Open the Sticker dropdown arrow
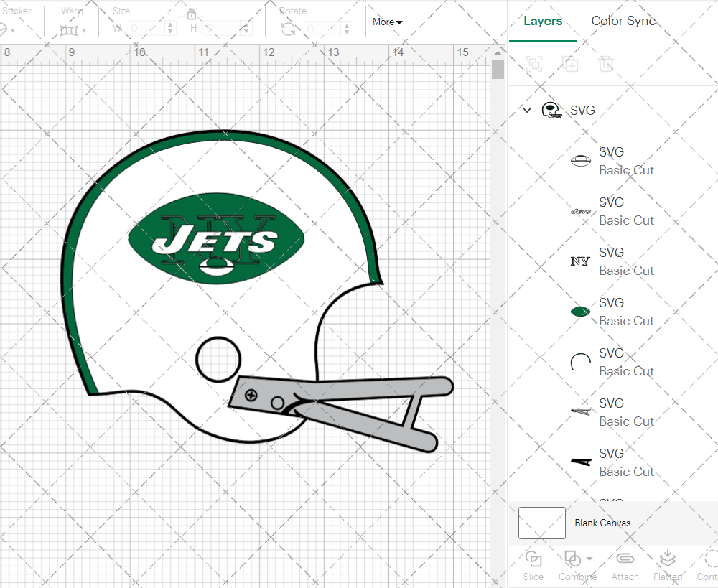Image resolution: width=718 pixels, height=588 pixels. pos(13,31)
